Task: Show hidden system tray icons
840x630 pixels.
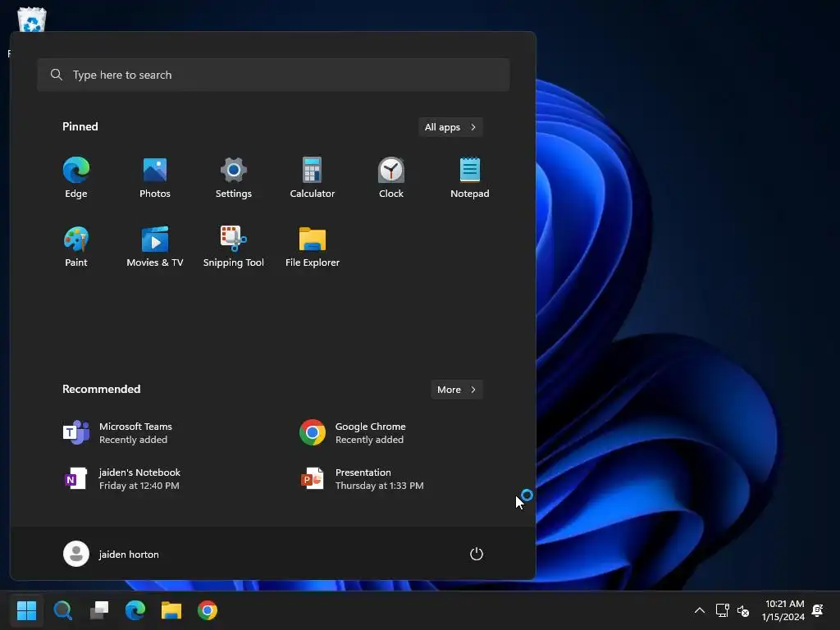Action: [700, 610]
